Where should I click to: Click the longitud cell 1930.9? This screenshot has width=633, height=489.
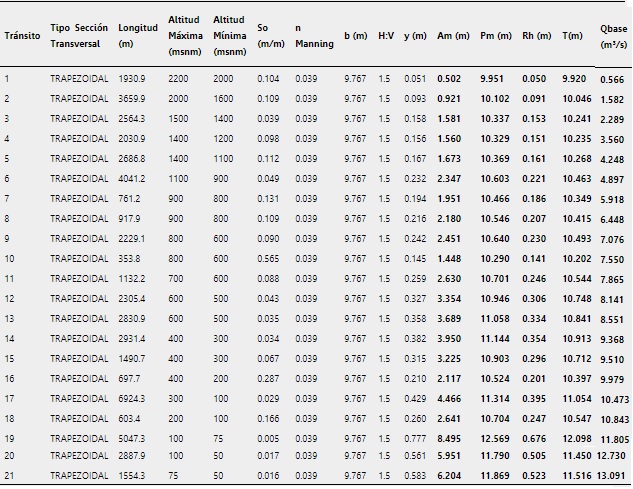132,78
